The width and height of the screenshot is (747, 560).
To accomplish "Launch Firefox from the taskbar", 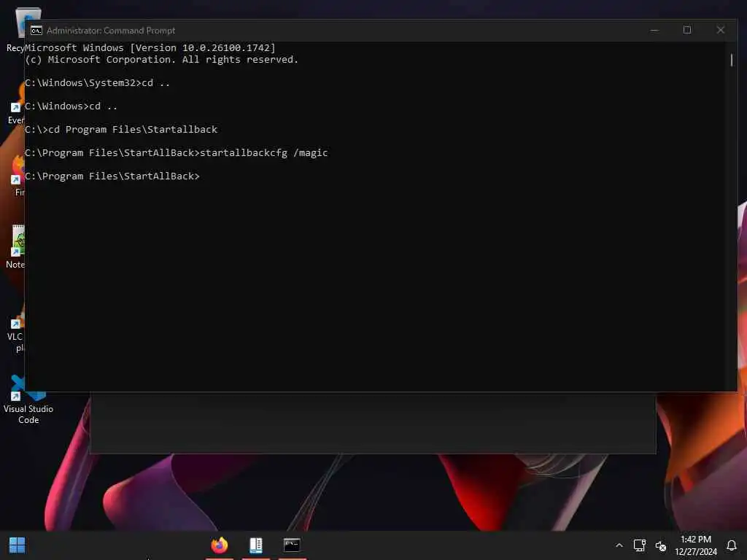I will pyautogui.click(x=220, y=545).
